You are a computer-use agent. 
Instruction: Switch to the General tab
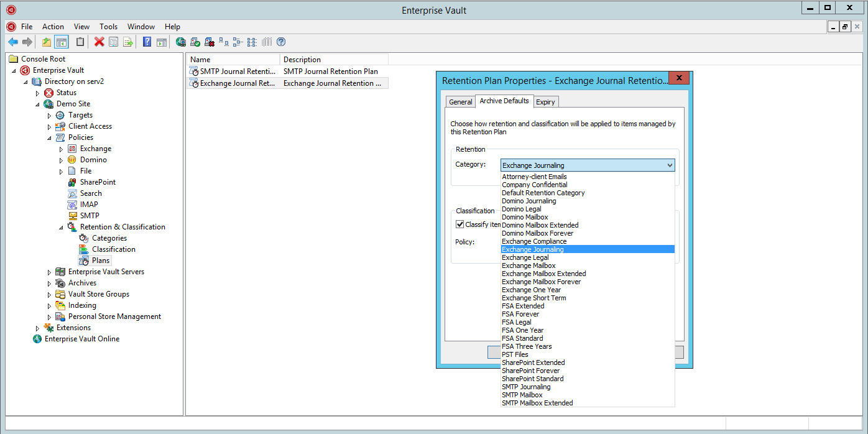pyautogui.click(x=461, y=102)
